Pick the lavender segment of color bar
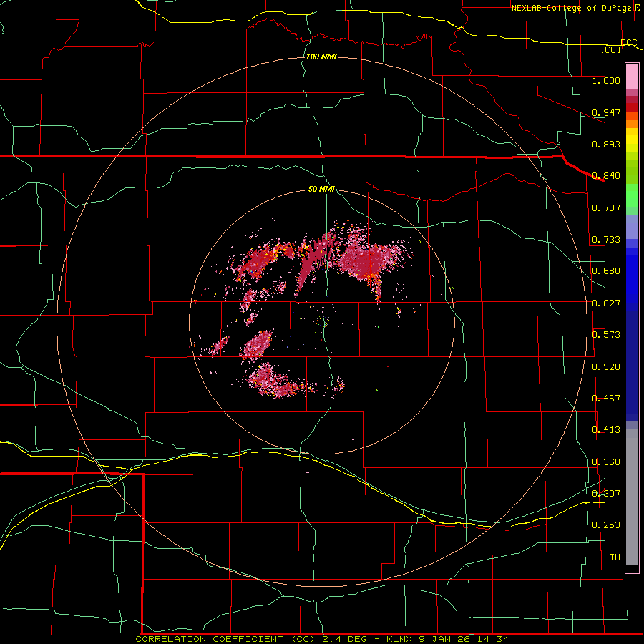Screen dimensions: 644x644 pyautogui.click(x=632, y=228)
